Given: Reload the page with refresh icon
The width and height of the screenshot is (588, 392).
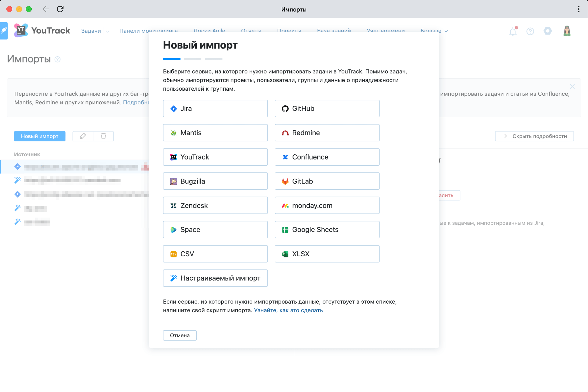Looking at the screenshot, I should pos(60,9).
